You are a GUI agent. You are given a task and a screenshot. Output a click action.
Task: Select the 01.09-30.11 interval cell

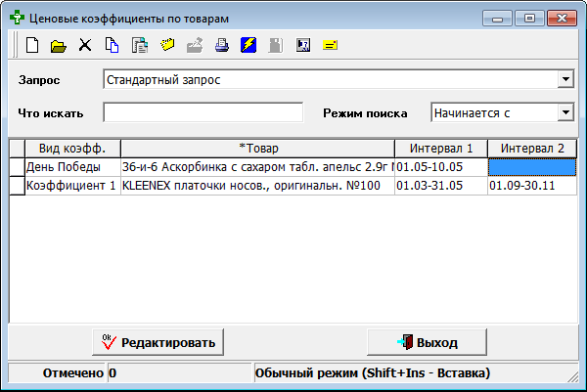click(532, 186)
